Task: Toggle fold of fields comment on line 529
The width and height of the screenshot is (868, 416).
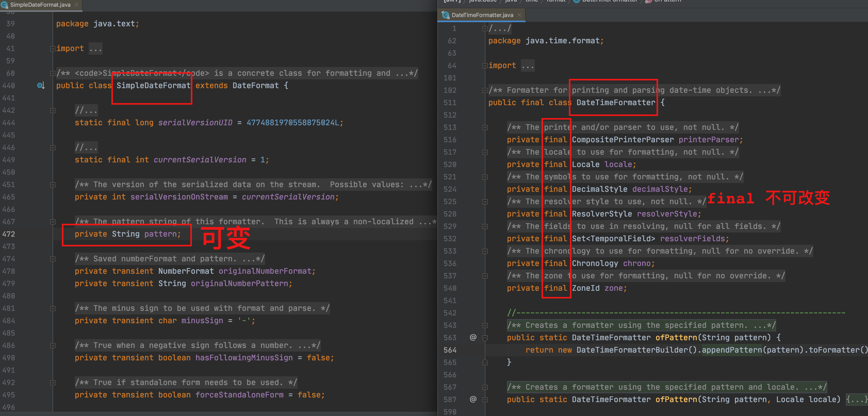Action: pos(485,226)
